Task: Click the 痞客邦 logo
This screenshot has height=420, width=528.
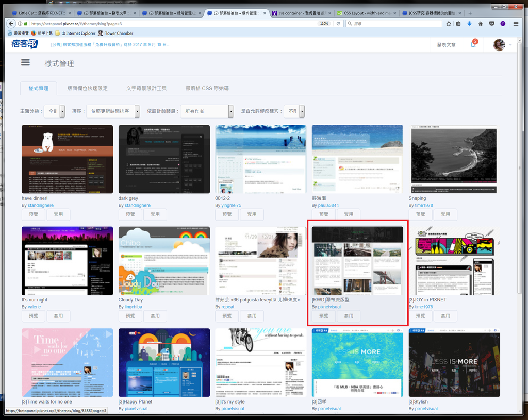Action: pyautogui.click(x=24, y=44)
